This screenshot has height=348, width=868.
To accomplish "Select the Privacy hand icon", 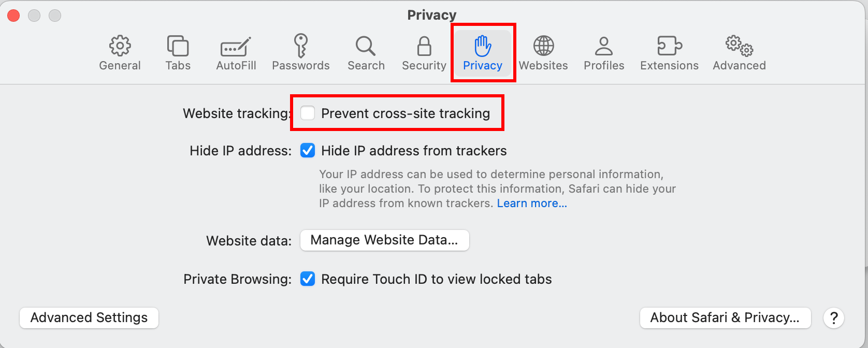I will coord(483,47).
